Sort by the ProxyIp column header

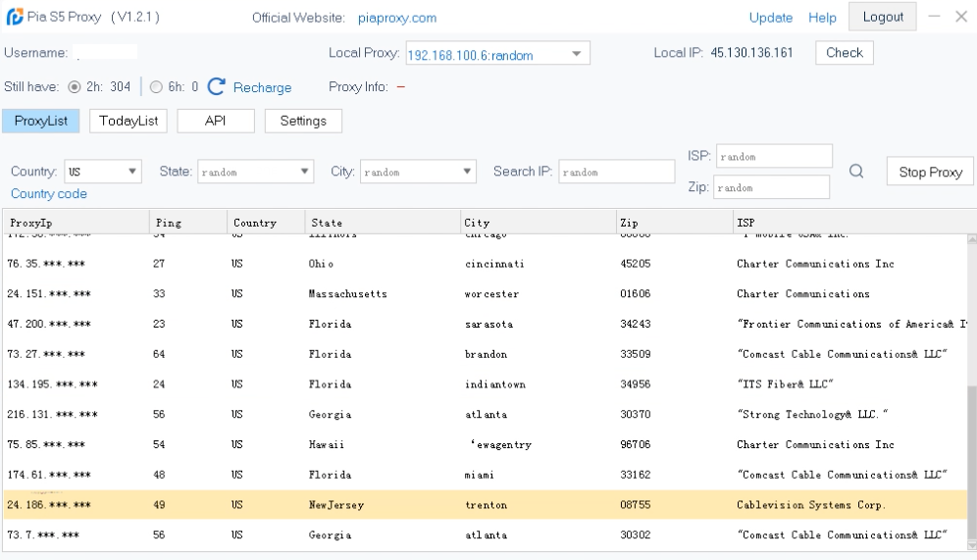76,223
